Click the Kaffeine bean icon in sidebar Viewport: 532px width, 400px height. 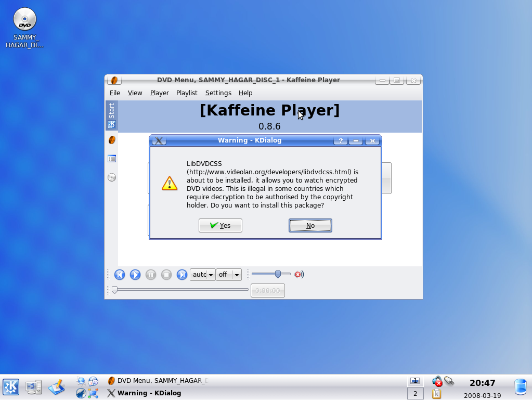click(x=112, y=140)
